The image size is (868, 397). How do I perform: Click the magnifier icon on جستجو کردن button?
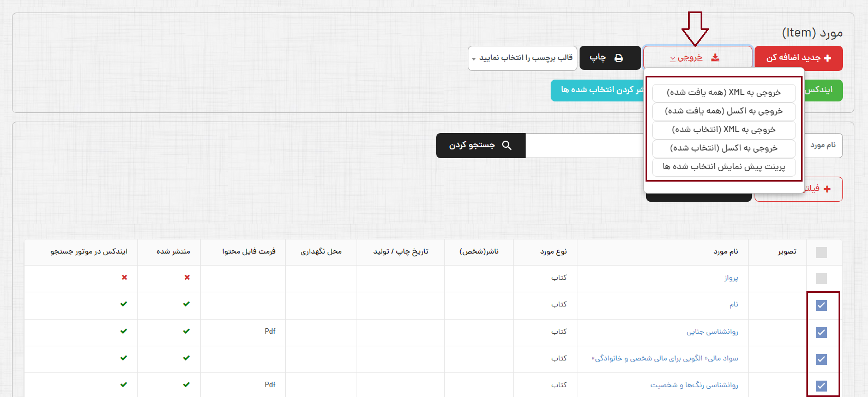coord(507,146)
